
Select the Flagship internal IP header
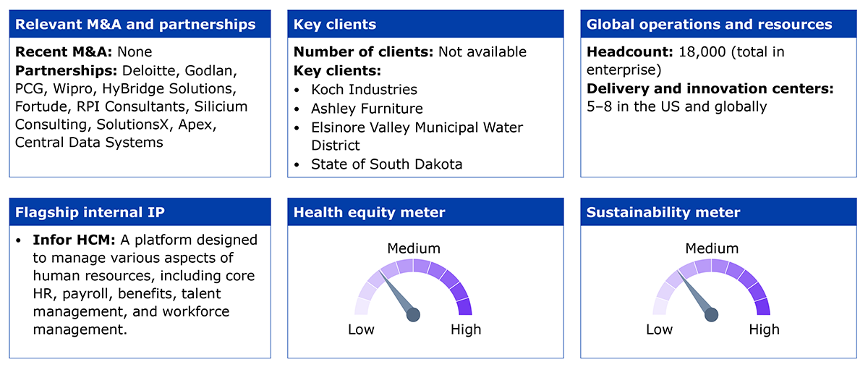coord(140,212)
